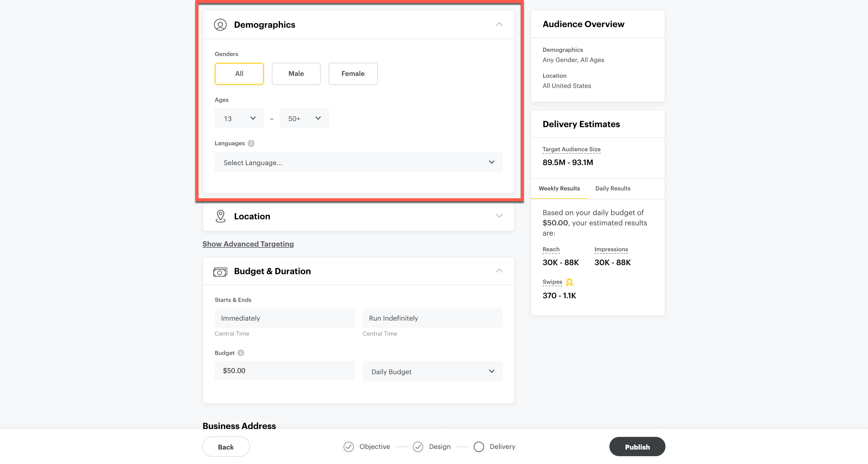The width and height of the screenshot is (868, 464).
Task: Switch to the Daily Results tab
Action: pyautogui.click(x=613, y=188)
